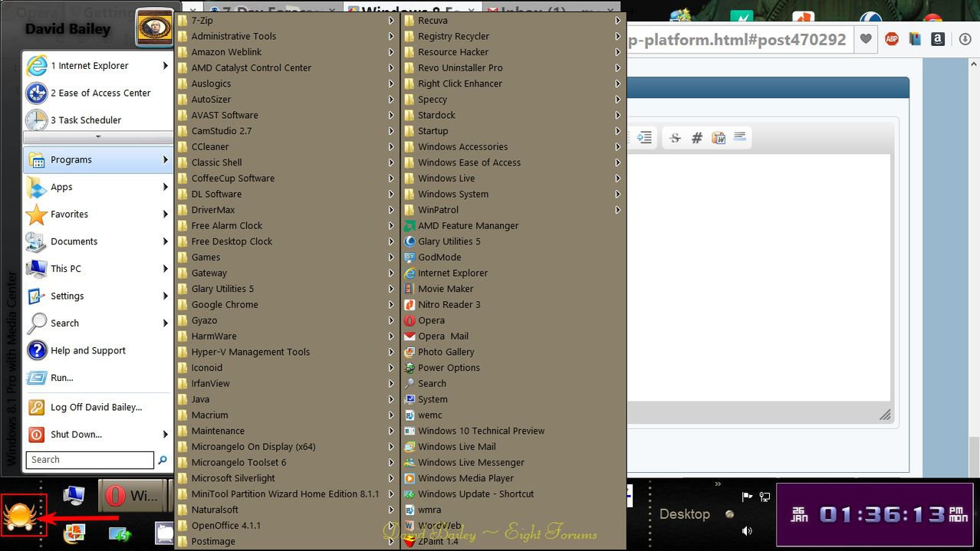Expand the Google Chrome folder arrow
The width and height of the screenshot is (980, 551).
pos(391,304)
